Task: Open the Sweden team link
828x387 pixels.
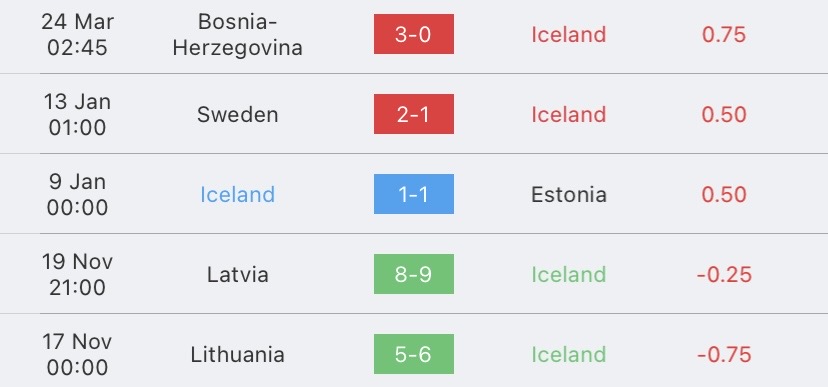Action: tap(238, 115)
